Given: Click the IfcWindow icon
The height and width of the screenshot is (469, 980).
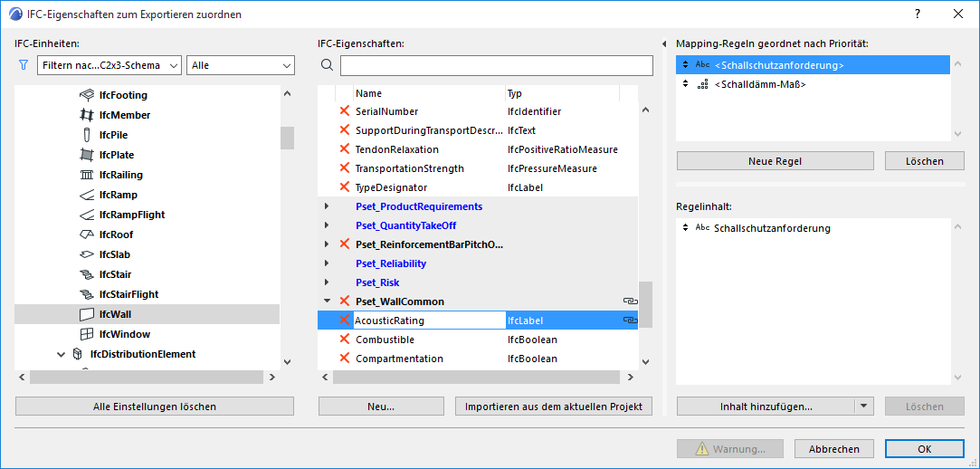Looking at the screenshot, I should tap(86, 335).
